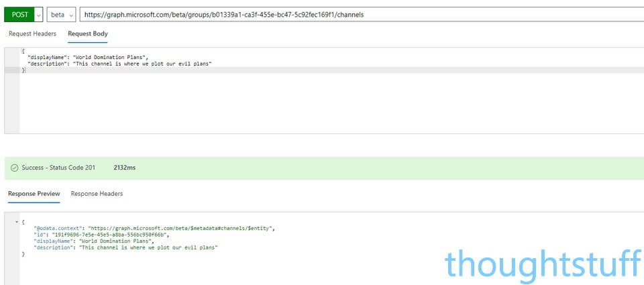644x285 pixels.
Task: Click the green POST method button
Action: click(x=19, y=14)
